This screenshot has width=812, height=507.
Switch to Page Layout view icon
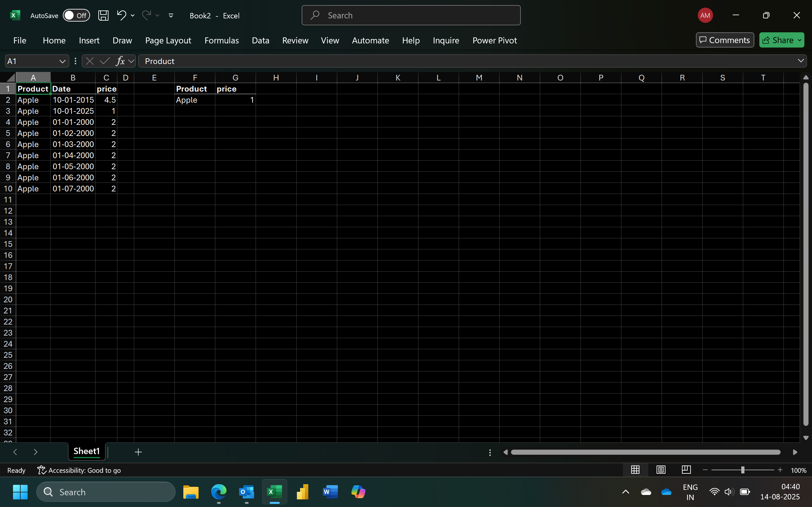pos(661,470)
